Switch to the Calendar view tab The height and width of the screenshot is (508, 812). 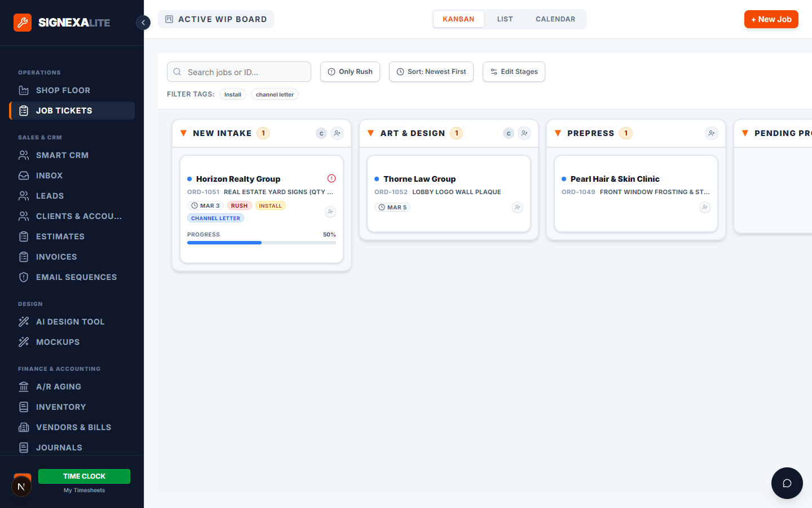[x=555, y=19]
